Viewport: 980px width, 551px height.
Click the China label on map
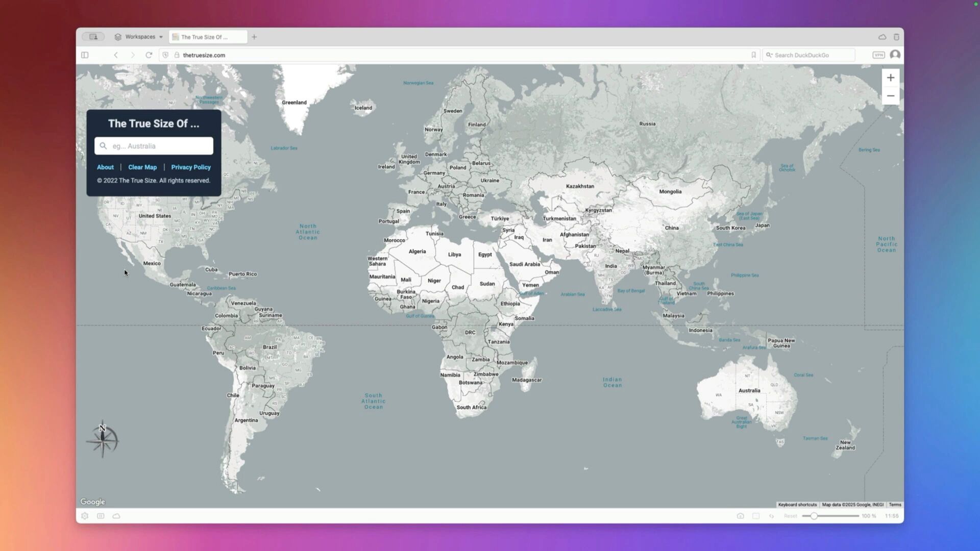pyautogui.click(x=672, y=228)
